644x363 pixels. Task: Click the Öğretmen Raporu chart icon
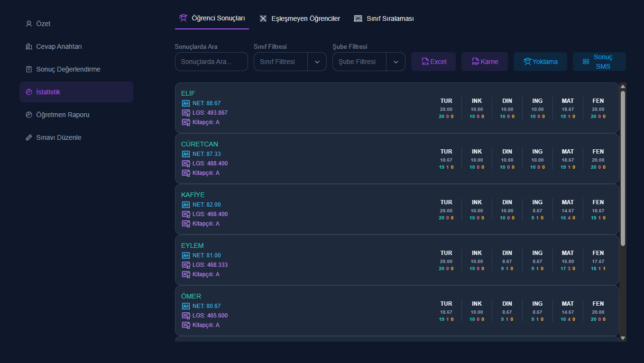(x=29, y=115)
